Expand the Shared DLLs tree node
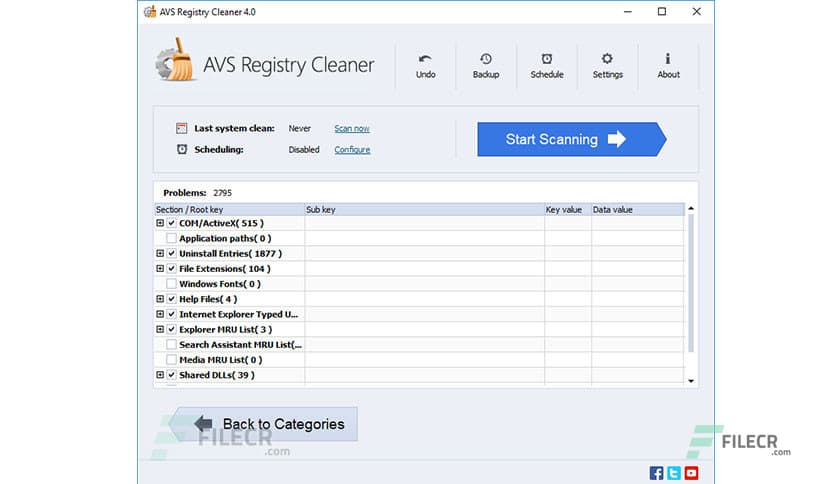The width and height of the screenshot is (836, 484). (x=160, y=375)
